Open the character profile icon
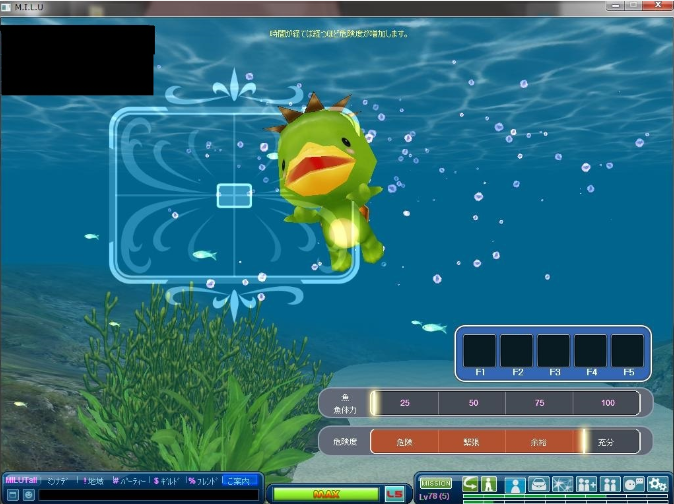The image size is (674, 504). (515, 485)
